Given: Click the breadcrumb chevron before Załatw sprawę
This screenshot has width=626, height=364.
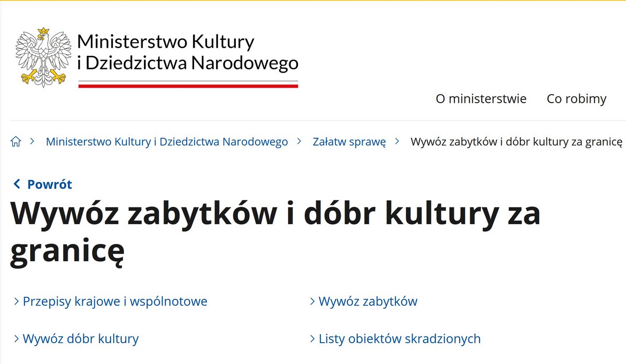Looking at the screenshot, I should 299,142.
